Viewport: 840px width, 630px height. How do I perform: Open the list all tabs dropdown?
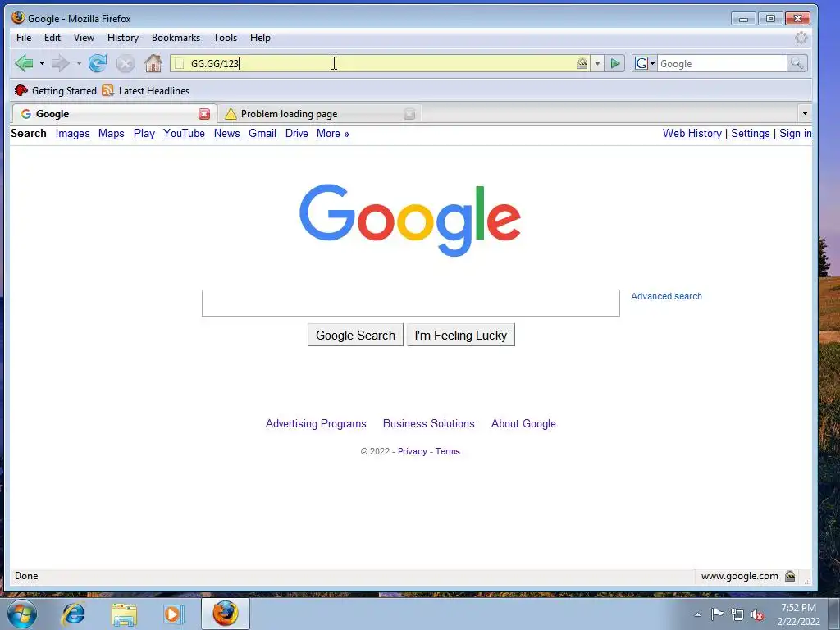click(x=804, y=113)
